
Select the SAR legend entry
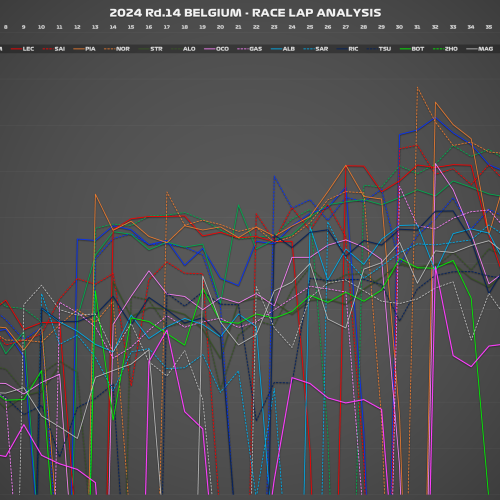(316, 49)
